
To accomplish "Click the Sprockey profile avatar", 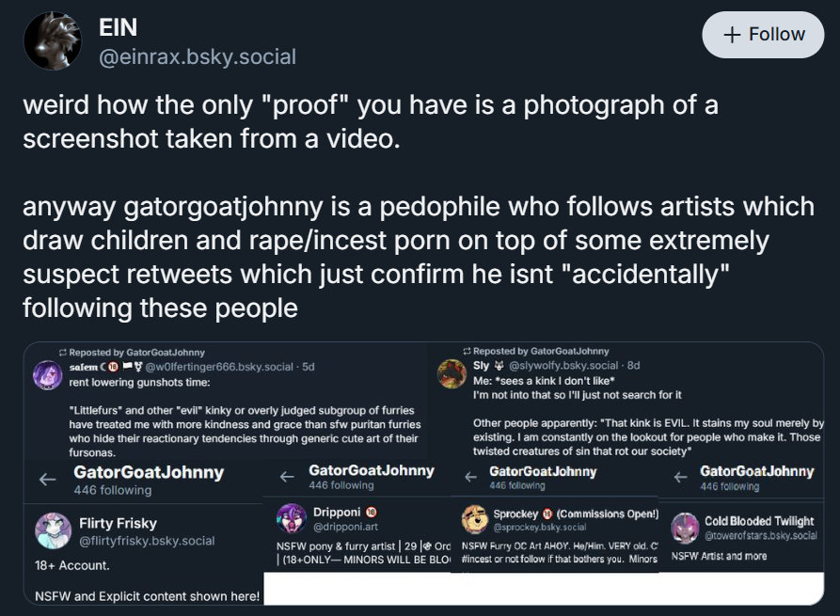I will pos(474,519).
